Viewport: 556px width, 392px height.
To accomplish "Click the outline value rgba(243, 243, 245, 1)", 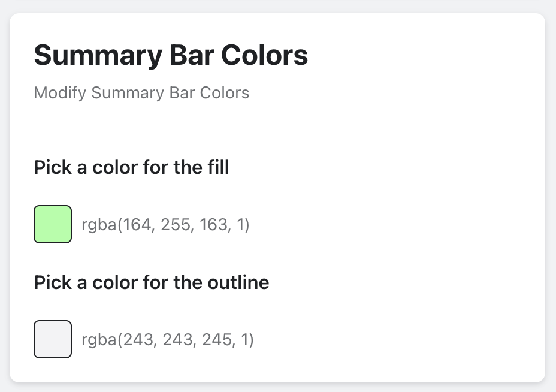I will click(x=168, y=340).
